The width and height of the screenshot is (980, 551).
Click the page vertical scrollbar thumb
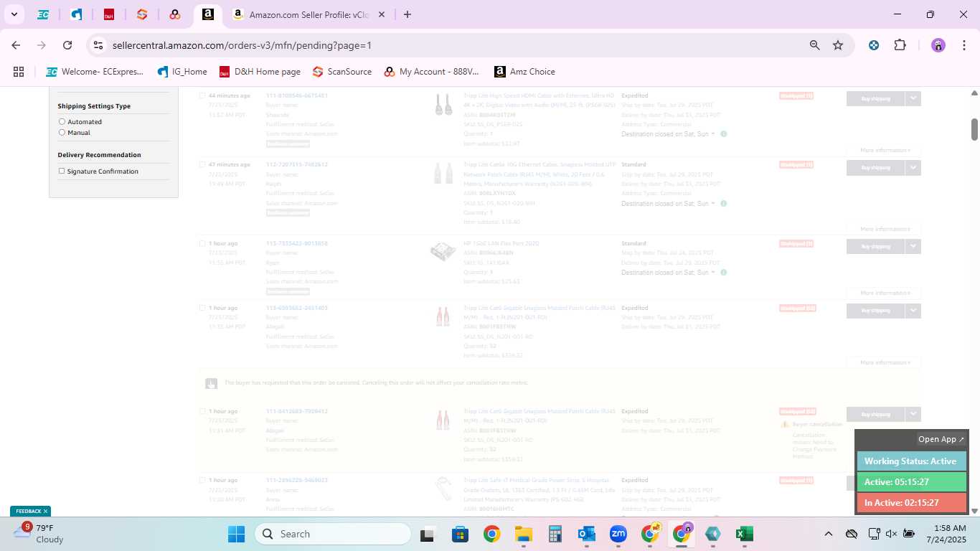coord(974,129)
